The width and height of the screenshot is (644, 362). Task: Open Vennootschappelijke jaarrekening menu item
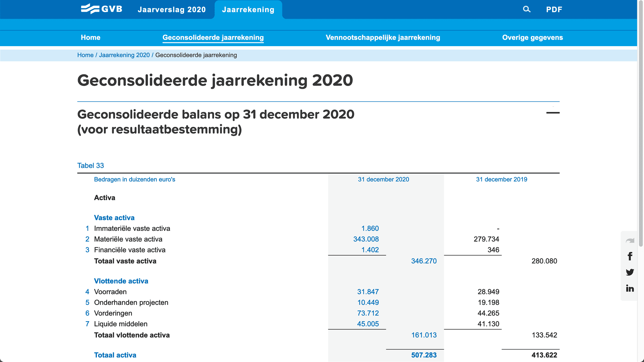click(383, 38)
